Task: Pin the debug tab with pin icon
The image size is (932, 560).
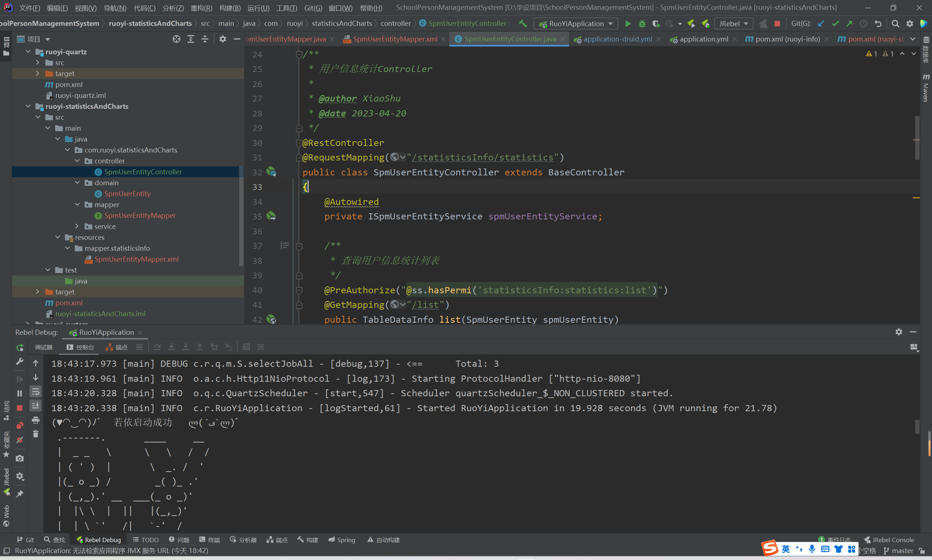Action: pos(20,494)
